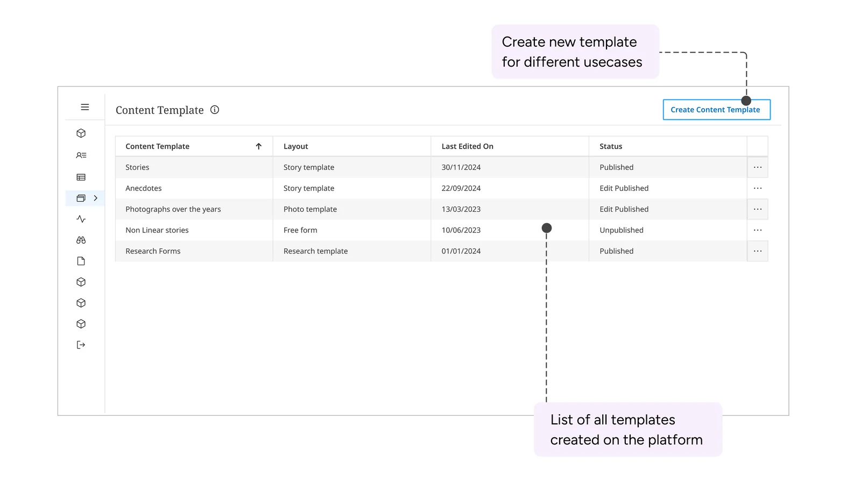
Task: Expand the chevron next to the templates sidebar icon
Action: click(96, 198)
